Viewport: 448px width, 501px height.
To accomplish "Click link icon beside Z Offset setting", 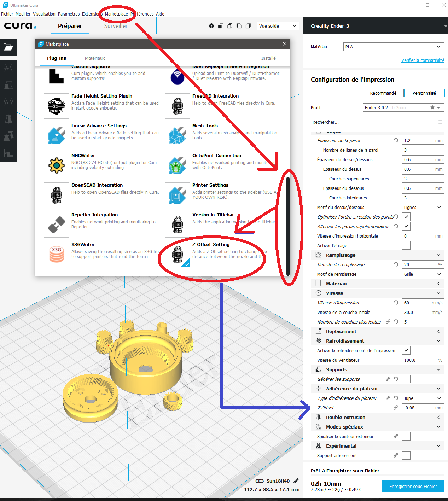I will coord(396,408).
